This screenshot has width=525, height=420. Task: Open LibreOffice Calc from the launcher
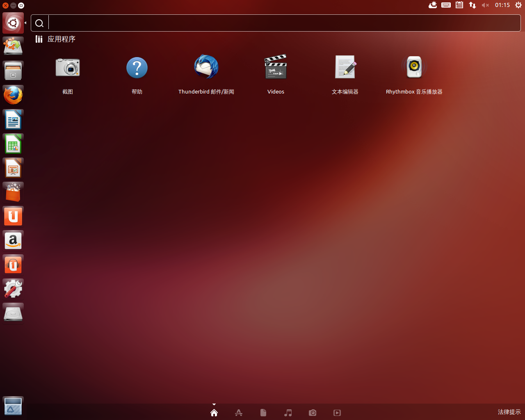click(13, 144)
